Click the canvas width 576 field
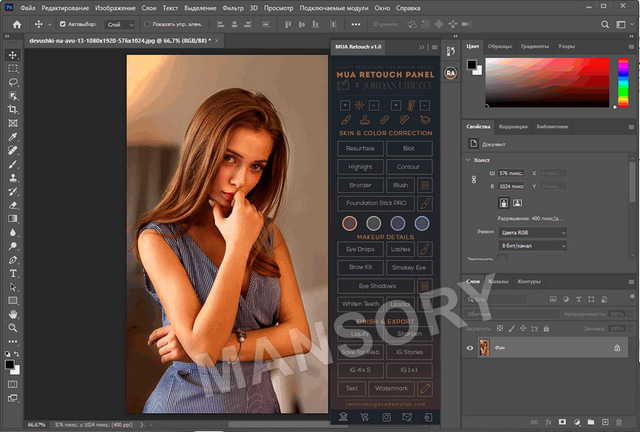Screen dimensions: 640x432 (x=512, y=173)
